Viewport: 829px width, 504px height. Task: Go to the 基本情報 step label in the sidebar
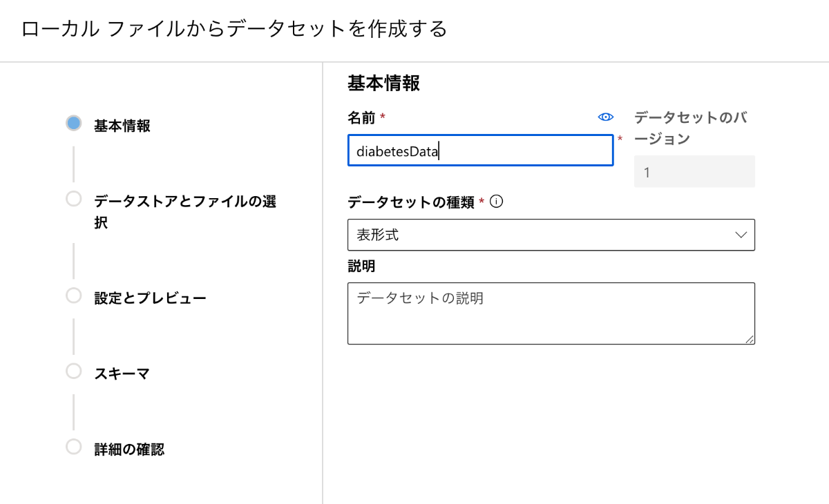(122, 126)
